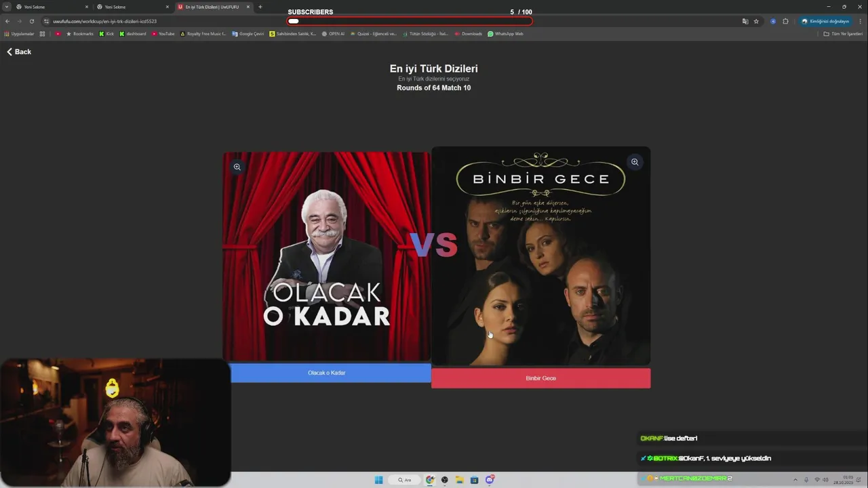The width and height of the screenshot is (868, 488).
Task: Vote with the red Binbir Gece button
Action: pos(541,378)
